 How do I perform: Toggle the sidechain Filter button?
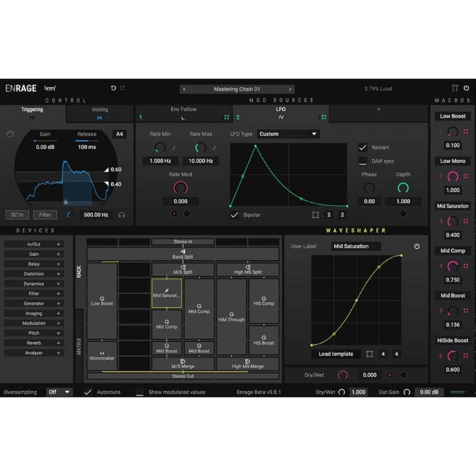[45, 215]
